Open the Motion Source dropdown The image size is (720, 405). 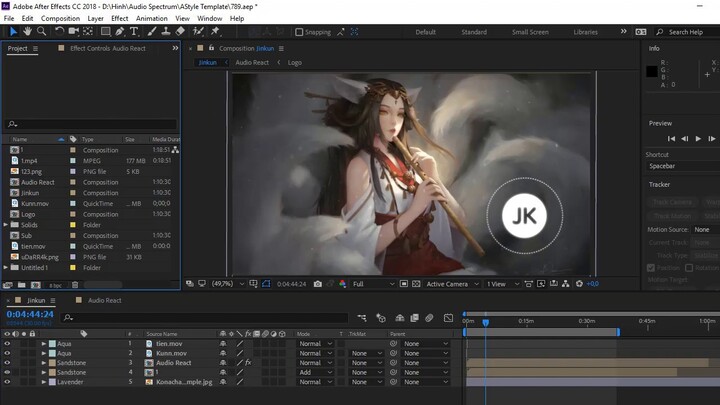[705, 229]
